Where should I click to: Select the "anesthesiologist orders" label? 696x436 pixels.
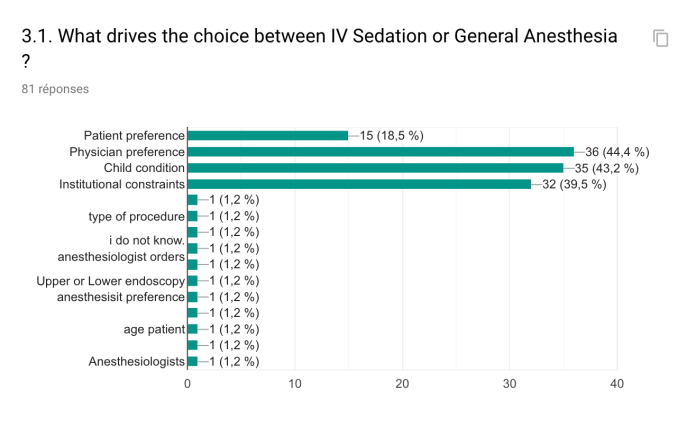tap(121, 256)
